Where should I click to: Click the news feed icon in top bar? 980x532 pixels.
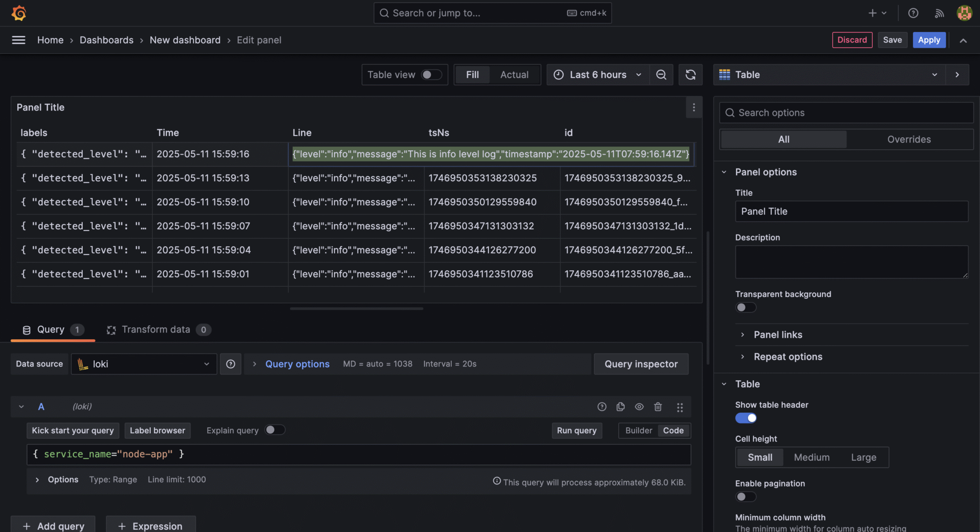pos(939,13)
